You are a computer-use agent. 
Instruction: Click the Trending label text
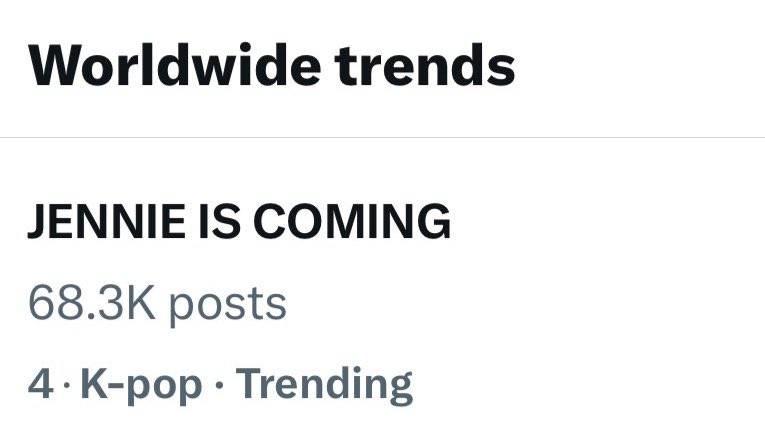[325, 384]
